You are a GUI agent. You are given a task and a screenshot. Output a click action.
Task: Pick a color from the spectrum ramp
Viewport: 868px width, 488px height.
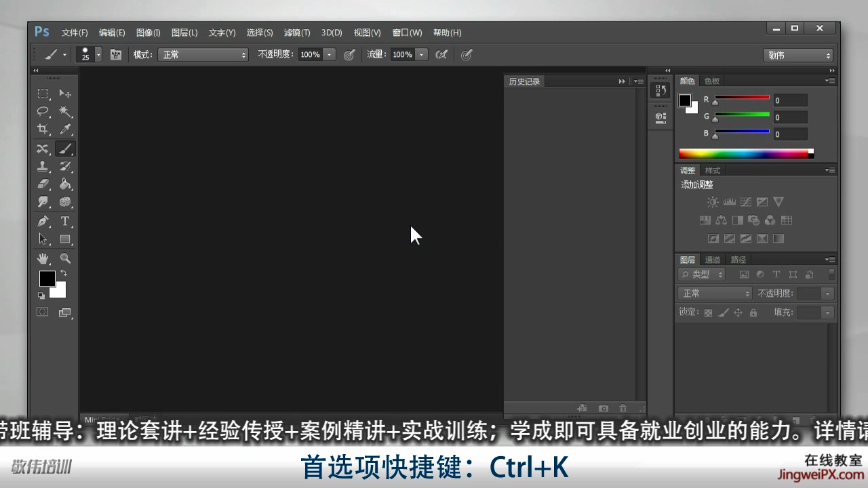pos(746,154)
